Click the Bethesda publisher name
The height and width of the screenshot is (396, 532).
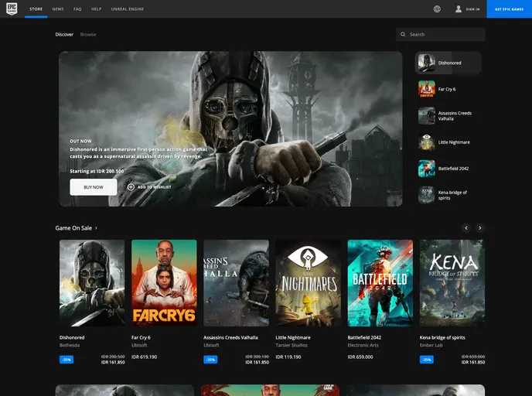[x=70, y=345]
